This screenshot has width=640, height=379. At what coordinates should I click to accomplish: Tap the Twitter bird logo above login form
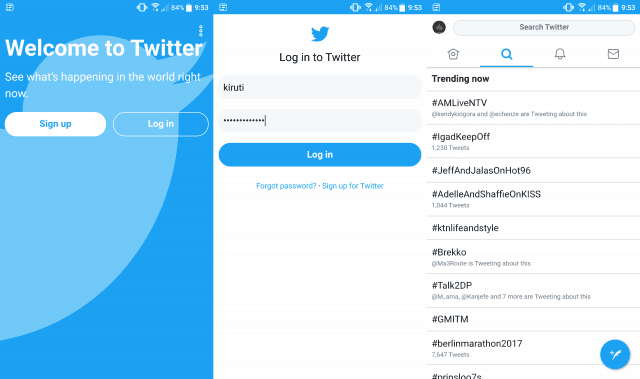point(320,34)
